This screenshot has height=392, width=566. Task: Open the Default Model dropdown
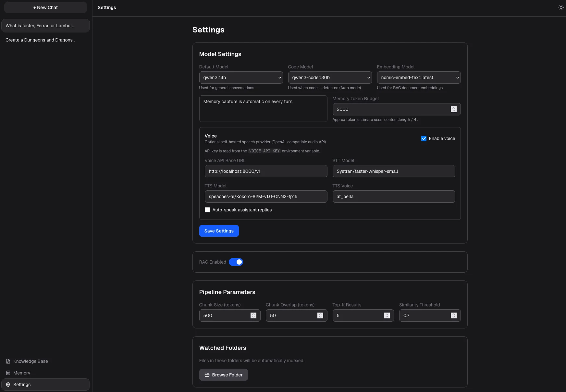pos(241,77)
